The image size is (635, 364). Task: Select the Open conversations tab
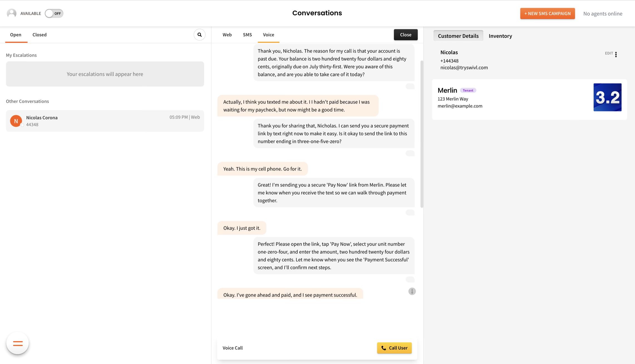click(x=16, y=35)
